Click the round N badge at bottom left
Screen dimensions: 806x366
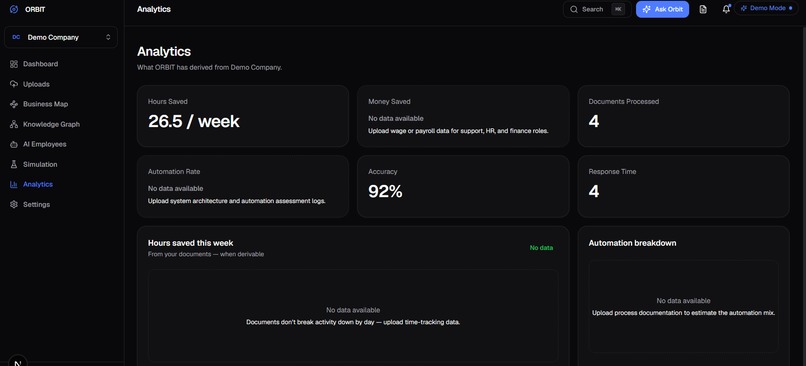point(17,362)
